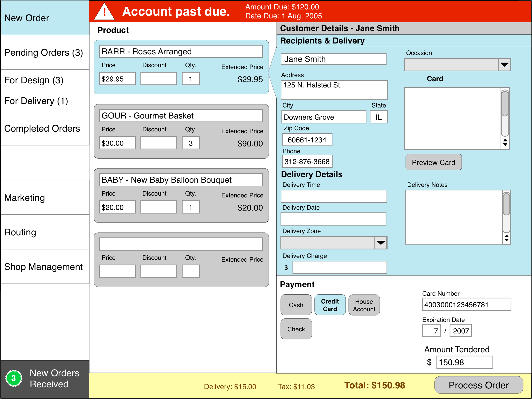Select House Account payment type
532x399 pixels.
click(364, 305)
